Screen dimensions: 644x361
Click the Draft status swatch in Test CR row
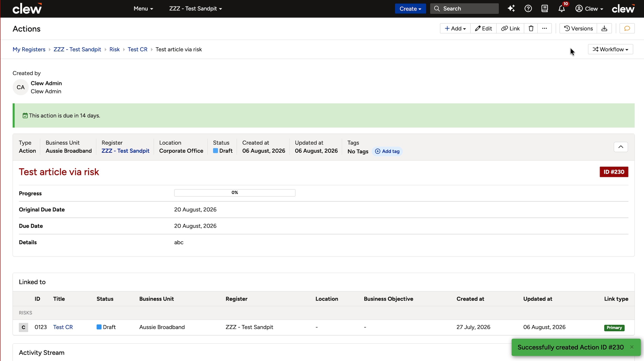click(99, 327)
